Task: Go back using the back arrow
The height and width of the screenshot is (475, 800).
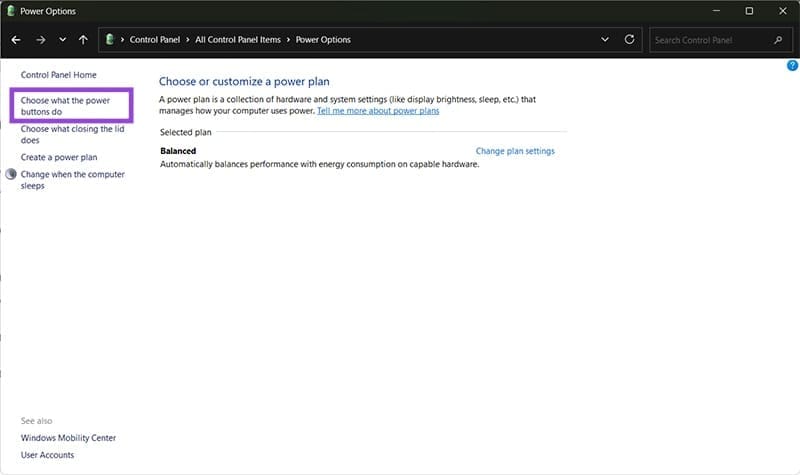Action: click(x=16, y=40)
